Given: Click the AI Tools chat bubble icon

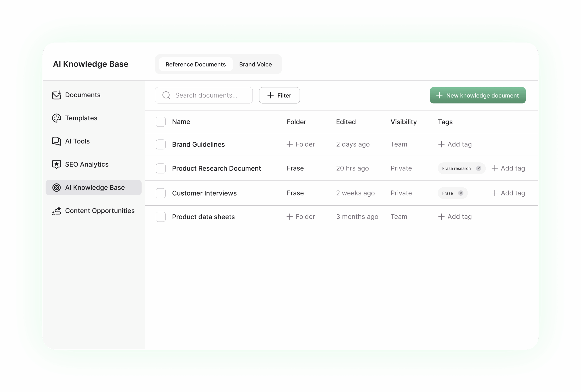Looking at the screenshot, I should point(57,141).
